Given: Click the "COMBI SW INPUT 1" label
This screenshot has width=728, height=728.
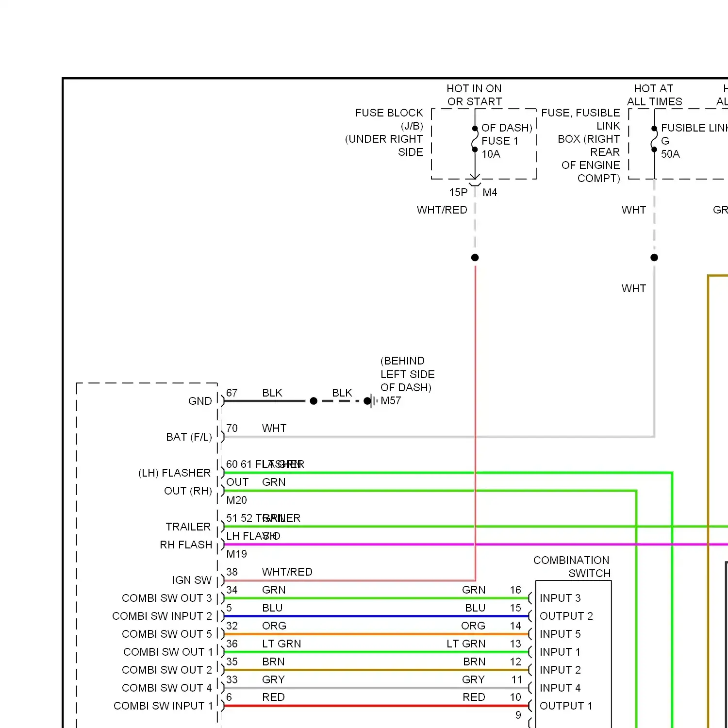Looking at the screenshot, I should pyautogui.click(x=163, y=706).
